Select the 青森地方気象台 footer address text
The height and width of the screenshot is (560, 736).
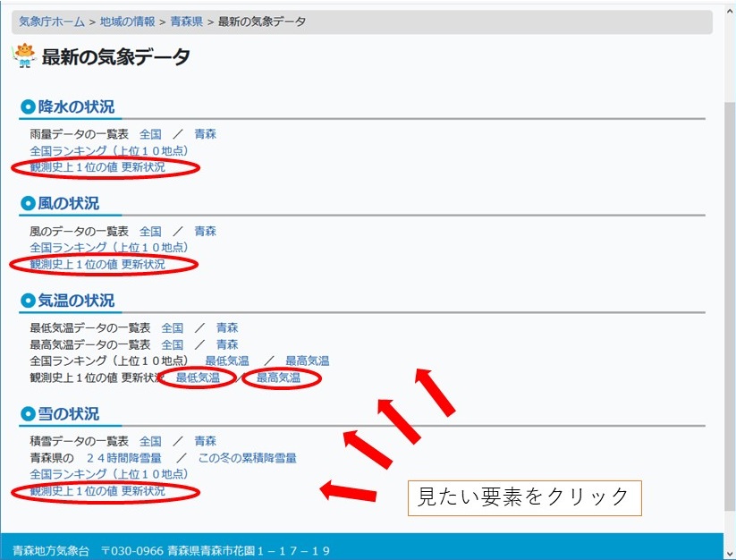coord(172,551)
